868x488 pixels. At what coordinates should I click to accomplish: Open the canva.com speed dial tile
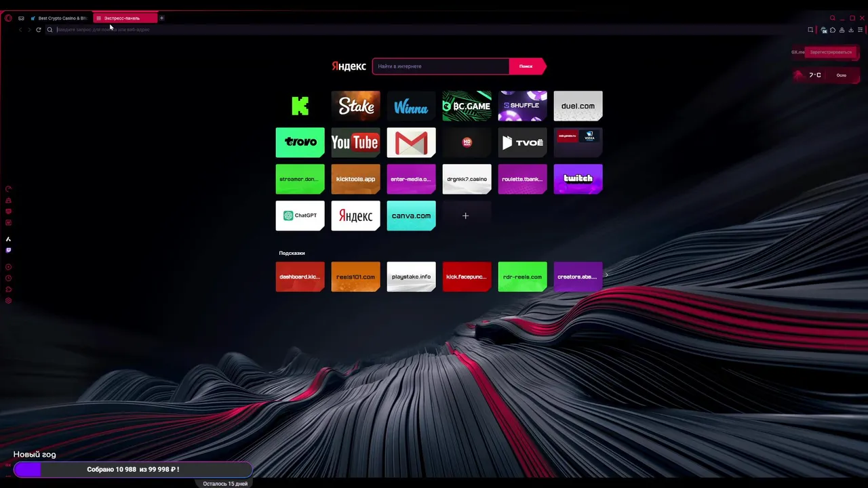click(x=412, y=216)
